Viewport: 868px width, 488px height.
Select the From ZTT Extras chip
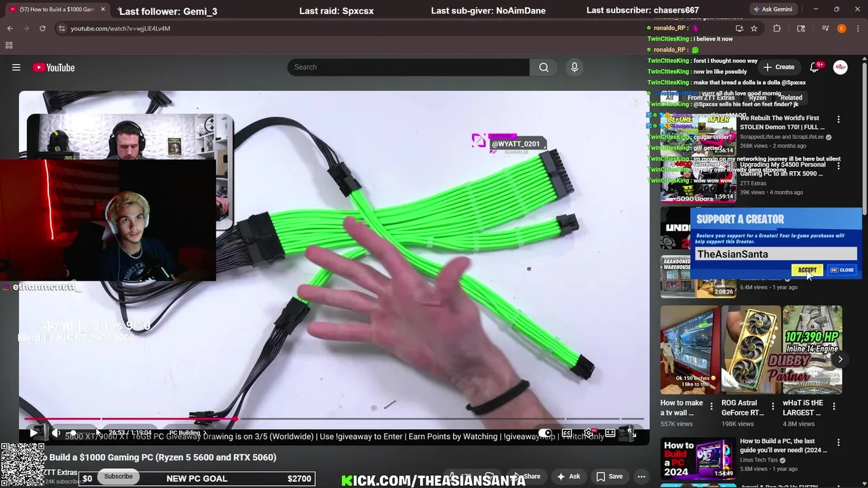pyautogui.click(x=711, y=98)
